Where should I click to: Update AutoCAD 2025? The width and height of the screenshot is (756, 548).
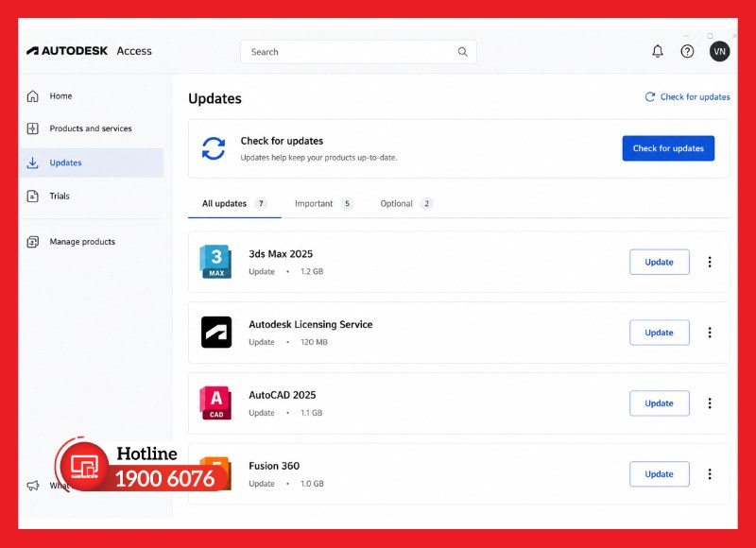click(x=659, y=402)
